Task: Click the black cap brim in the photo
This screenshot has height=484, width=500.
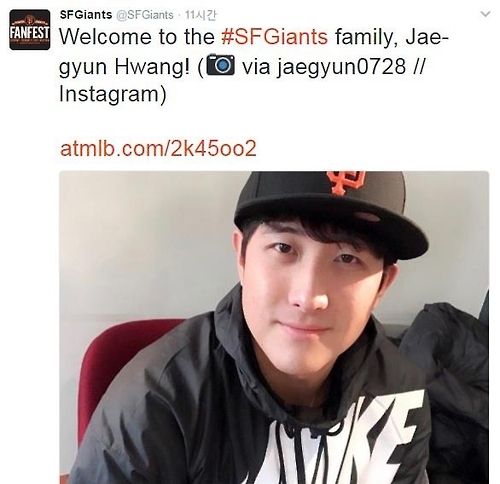Action: coord(333,220)
